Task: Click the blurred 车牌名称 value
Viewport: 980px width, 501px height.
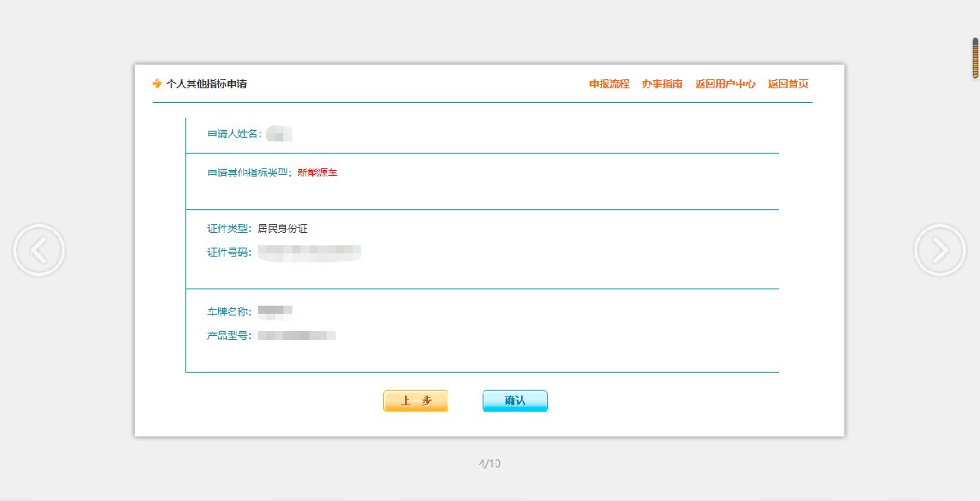Action: 275,311
